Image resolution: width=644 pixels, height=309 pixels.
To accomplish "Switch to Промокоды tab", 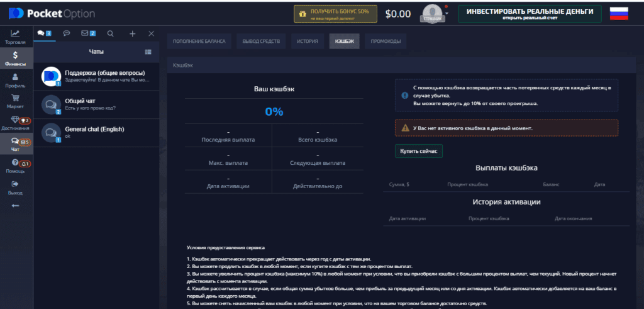I will 385,42.
